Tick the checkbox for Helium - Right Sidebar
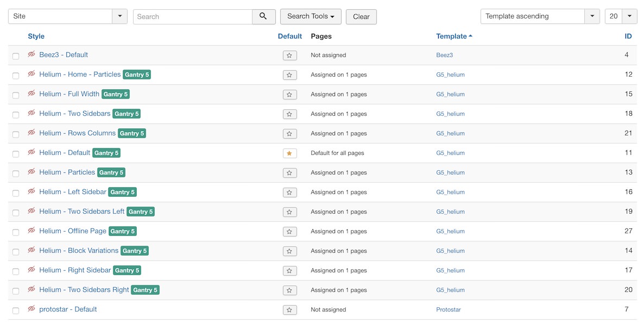This screenshot has height=329, width=644. click(x=16, y=271)
